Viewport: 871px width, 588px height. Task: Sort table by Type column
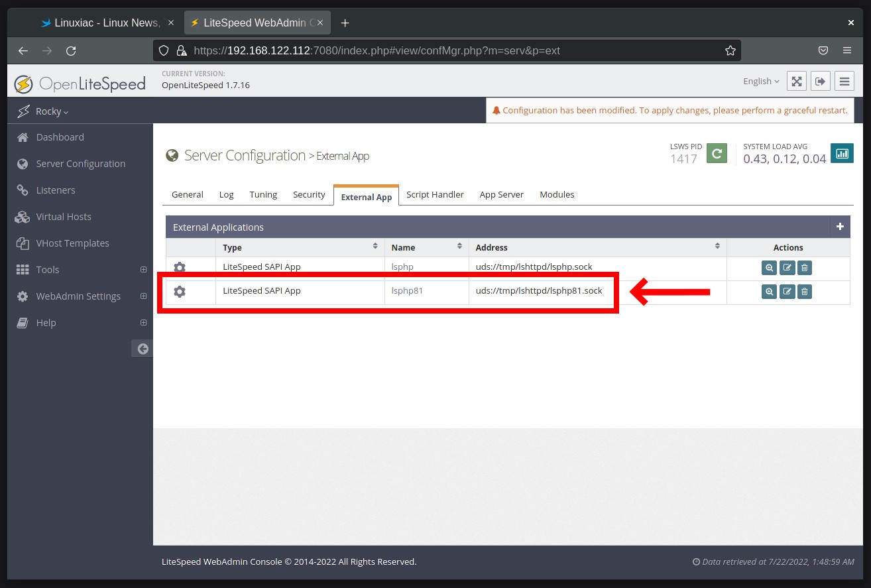click(300, 247)
